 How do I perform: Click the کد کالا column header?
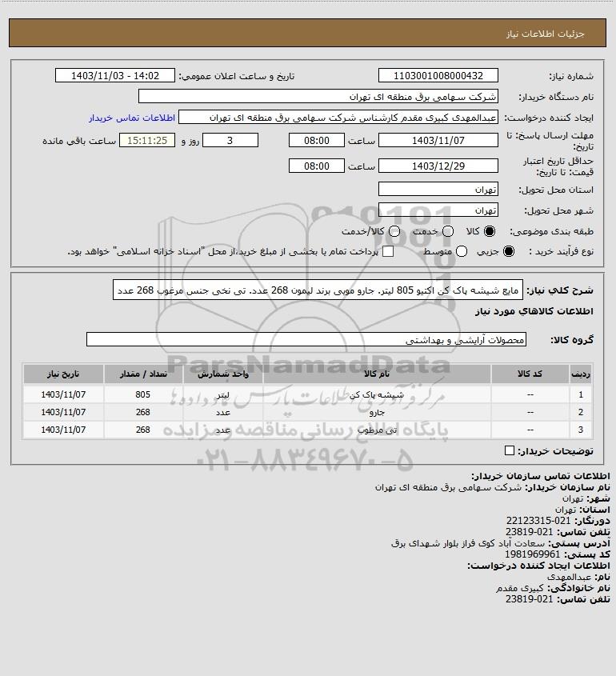coord(530,374)
